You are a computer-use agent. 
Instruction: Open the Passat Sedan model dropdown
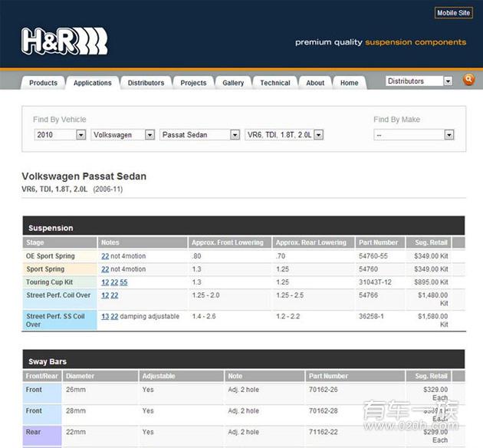[x=199, y=135]
